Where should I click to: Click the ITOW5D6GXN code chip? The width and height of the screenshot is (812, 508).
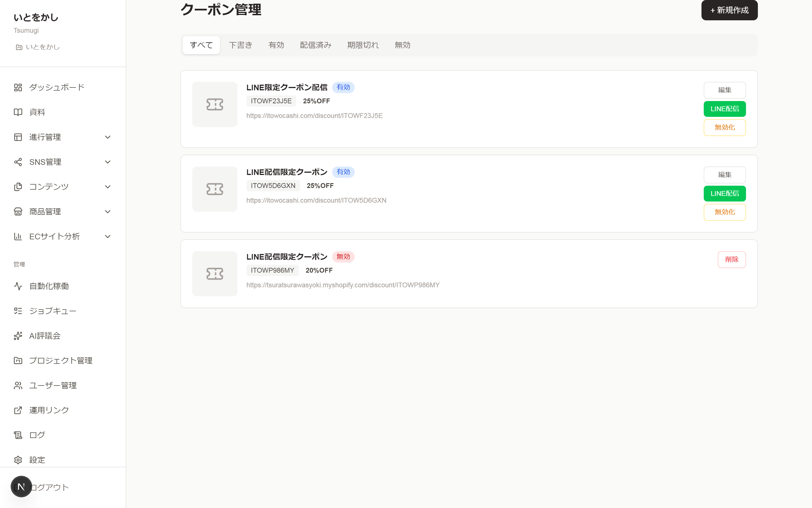[273, 186]
